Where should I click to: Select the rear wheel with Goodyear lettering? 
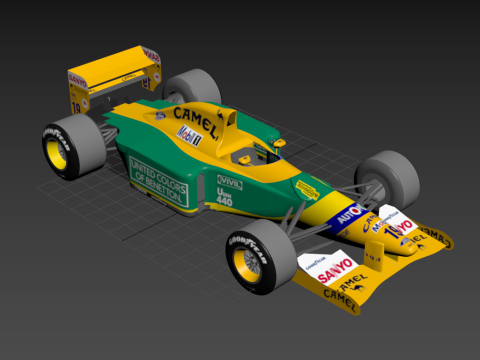[x=73, y=147]
